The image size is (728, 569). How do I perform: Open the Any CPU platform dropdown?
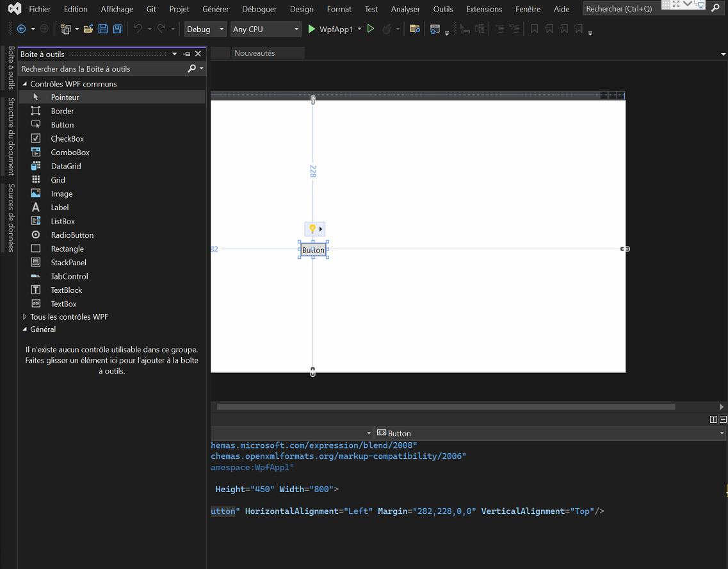[265, 29]
